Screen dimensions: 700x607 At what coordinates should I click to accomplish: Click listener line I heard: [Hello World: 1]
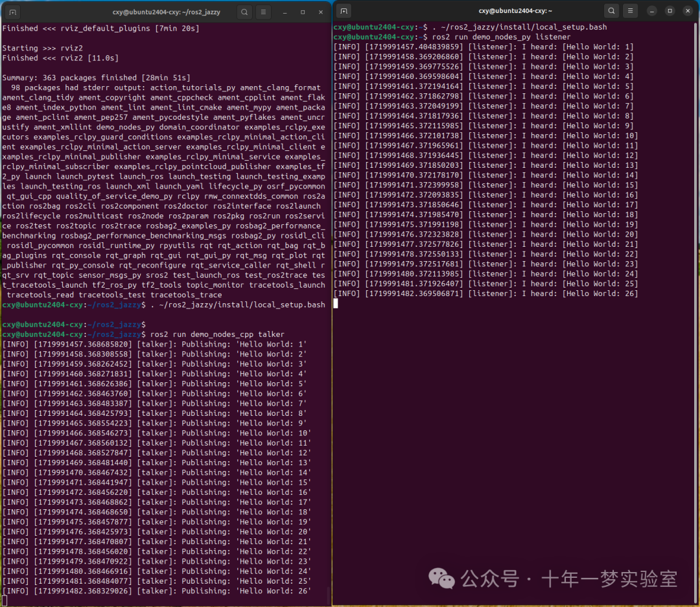[x=484, y=47]
